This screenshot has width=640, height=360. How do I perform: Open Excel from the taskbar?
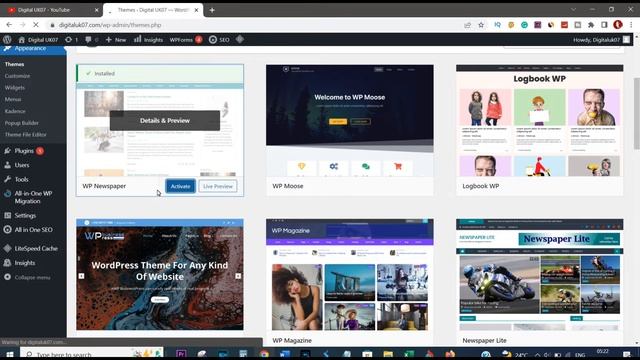pos(409,354)
